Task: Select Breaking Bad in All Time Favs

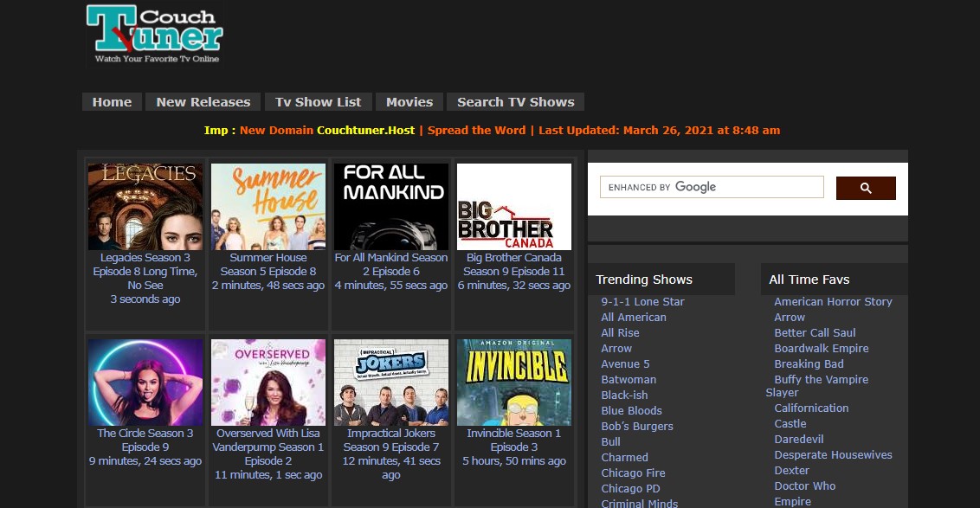Action: pyautogui.click(x=809, y=364)
